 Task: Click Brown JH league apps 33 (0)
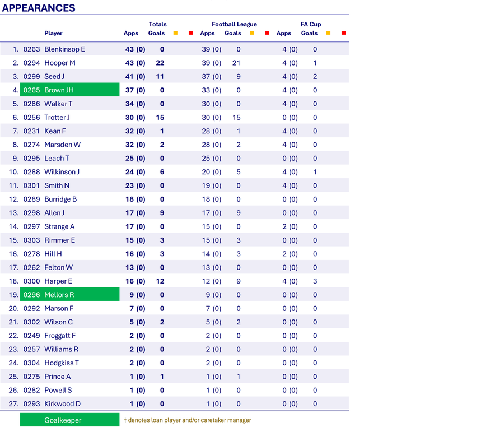[x=212, y=90]
